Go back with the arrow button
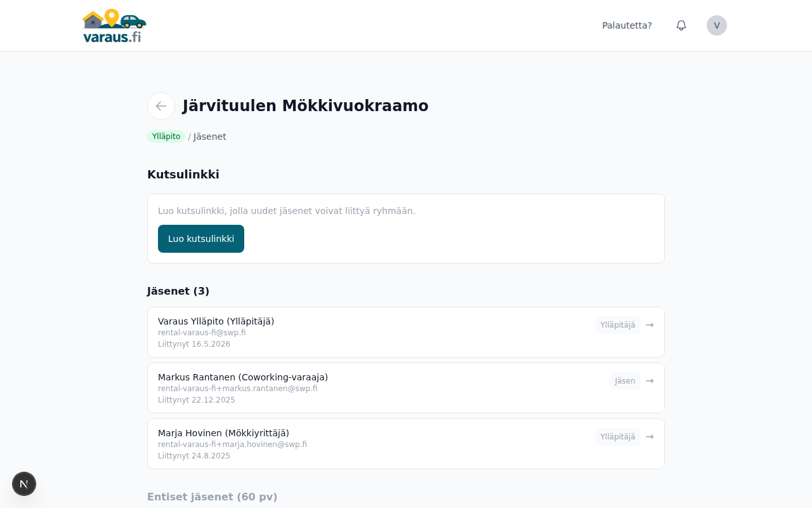The width and height of the screenshot is (812, 508). point(161,106)
